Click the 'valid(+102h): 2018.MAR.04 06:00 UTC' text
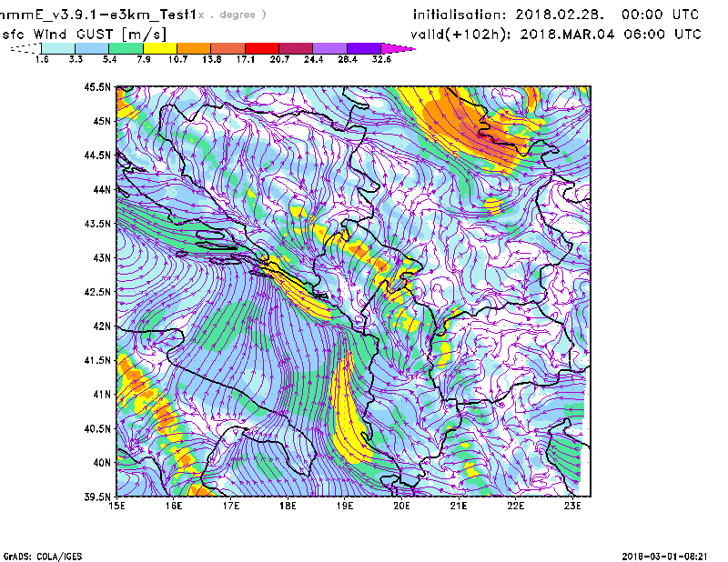This screenshot has height=562, width=728. point(556,35)
